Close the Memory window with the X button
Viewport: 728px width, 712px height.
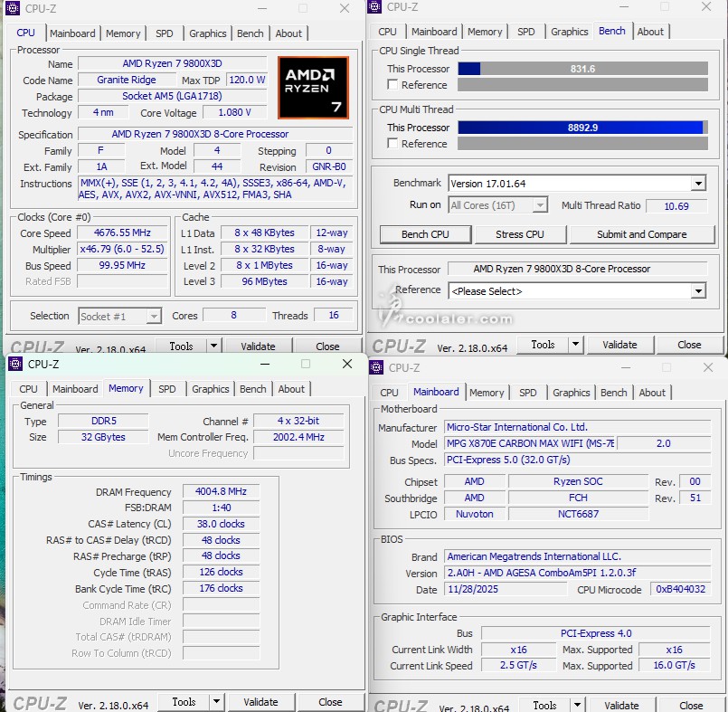(x=347, y=364)
